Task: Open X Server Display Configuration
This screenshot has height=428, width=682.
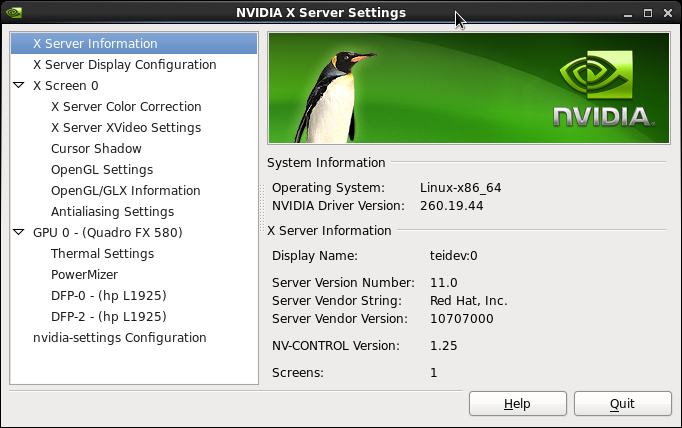Action: 124,65
